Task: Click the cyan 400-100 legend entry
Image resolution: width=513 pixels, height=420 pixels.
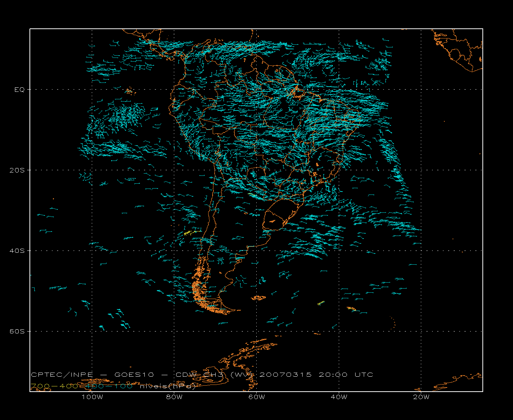Action: 110,386
